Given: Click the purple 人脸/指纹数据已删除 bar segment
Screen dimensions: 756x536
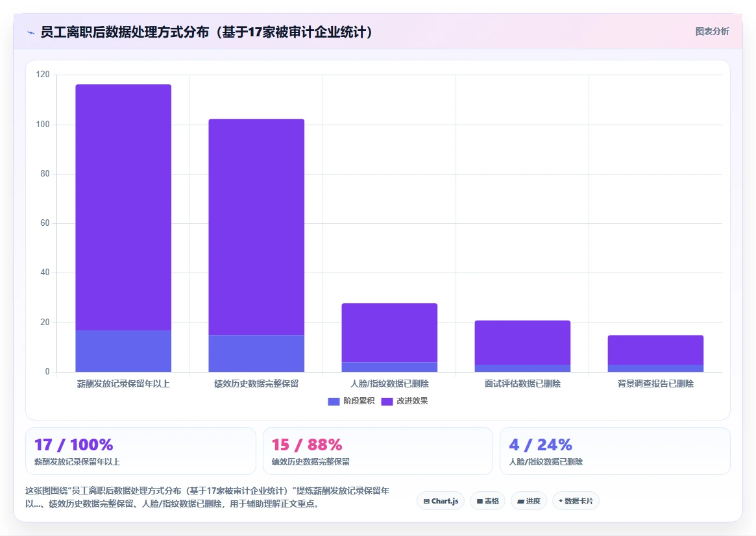Looking at the screenshot, I should (x=389, y=333).
